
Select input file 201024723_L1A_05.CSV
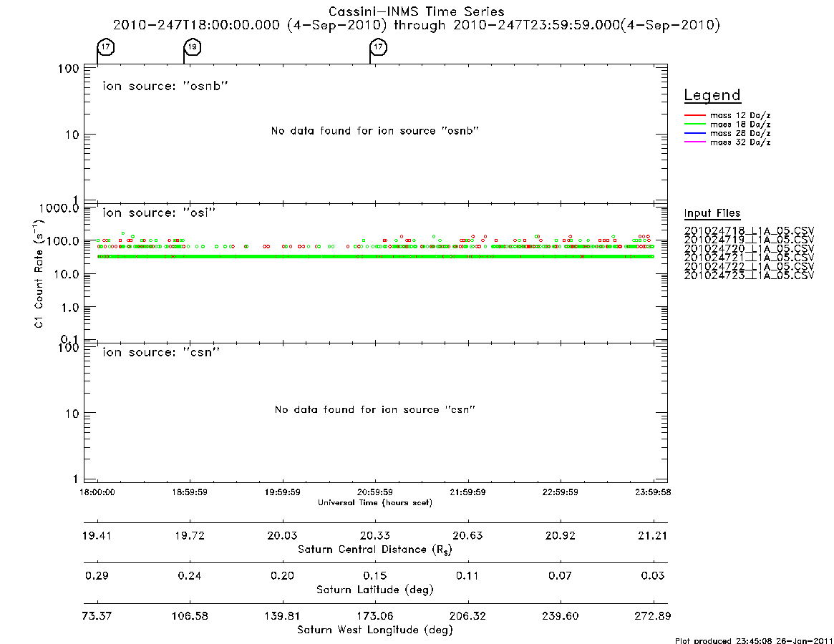point(749,275)
